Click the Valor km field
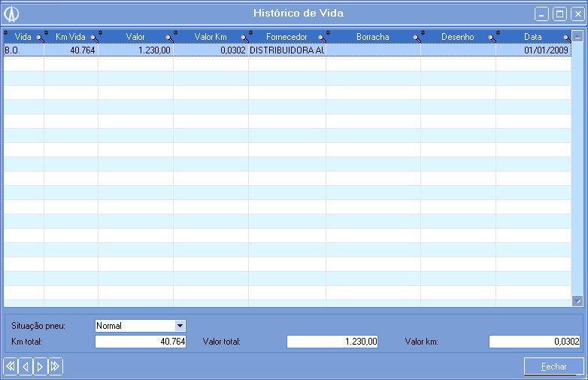The height and width of the screenshot is (380, 588). point(535,342)
